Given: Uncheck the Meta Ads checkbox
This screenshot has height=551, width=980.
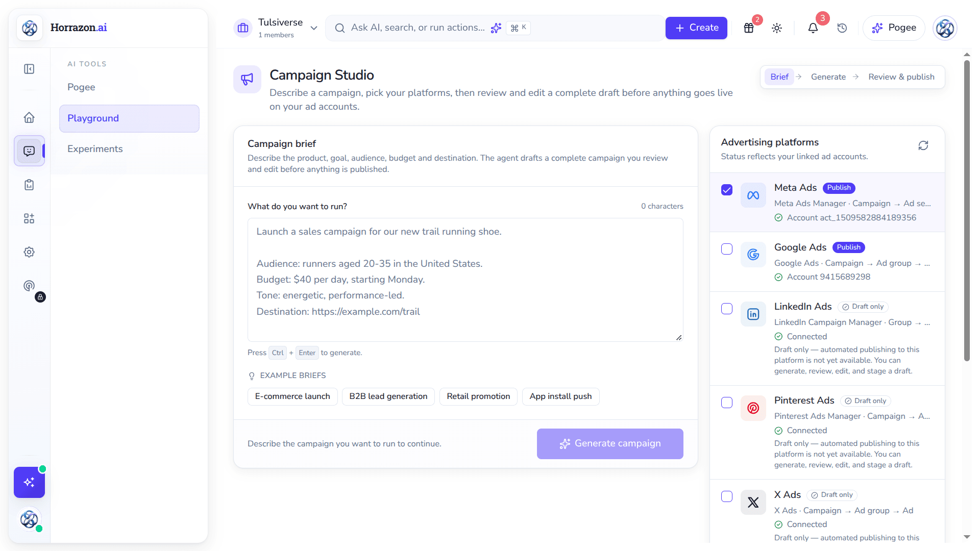Looking at the screenshot, I should 727,190.
